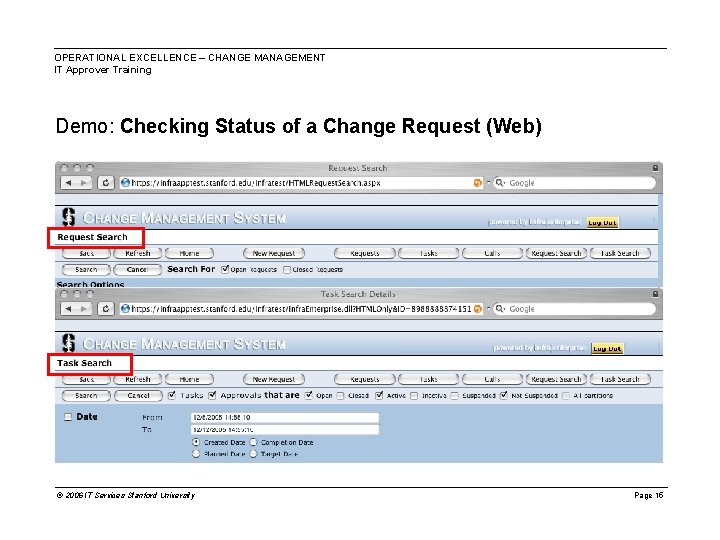
Task: Log Out of Request Search window
Action: (x=602, y=223)
